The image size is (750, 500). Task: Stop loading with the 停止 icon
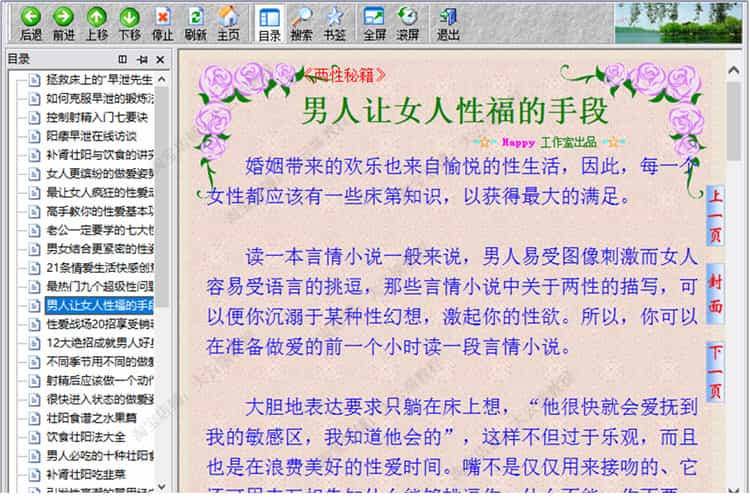(163, 17)
